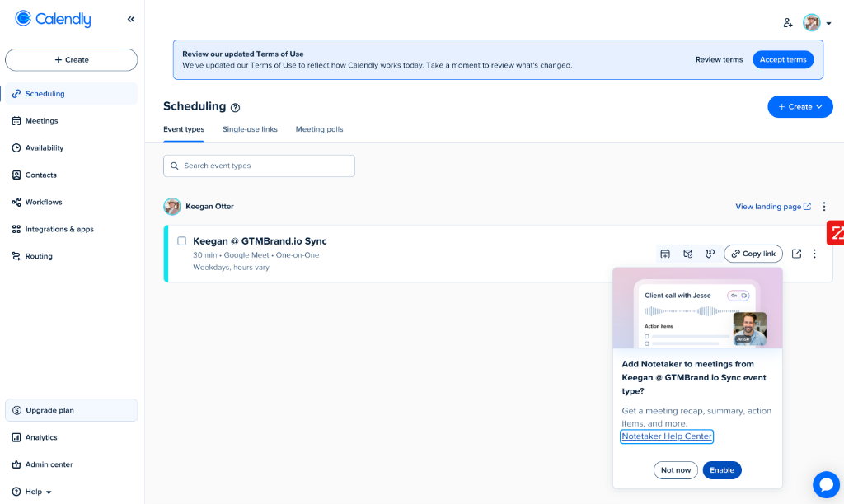844x504 pixels.
Task: Click the Calendly logo
Action: tap(53, 20)
